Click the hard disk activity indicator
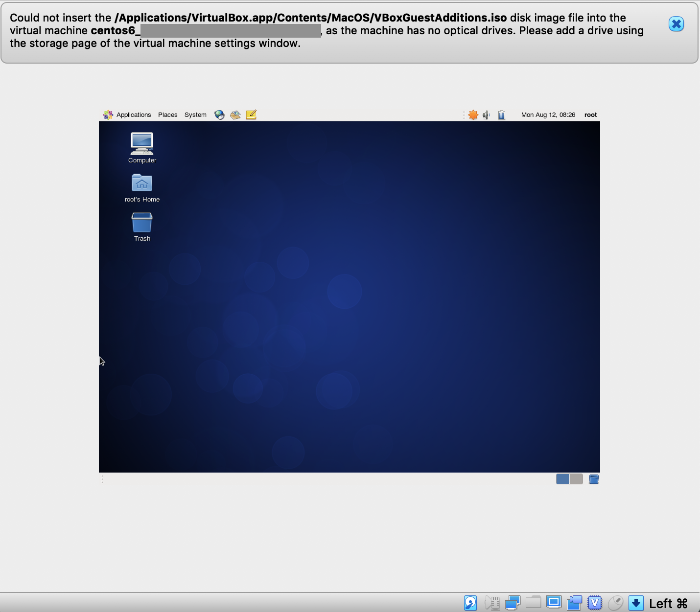This screenshot has width=700, height=612. (470, 603)
